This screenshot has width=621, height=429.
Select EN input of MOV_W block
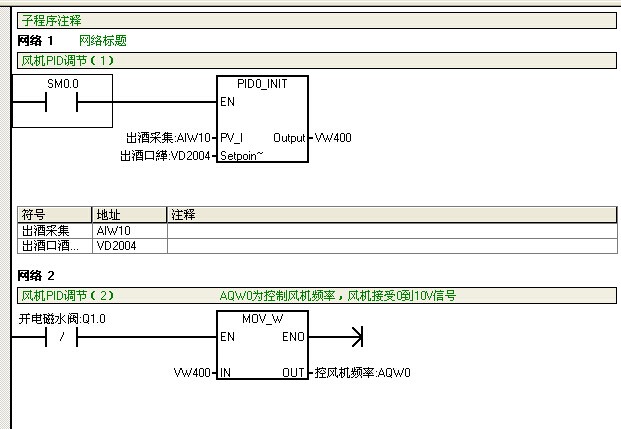pyautogui.click(x=227, y=337)
